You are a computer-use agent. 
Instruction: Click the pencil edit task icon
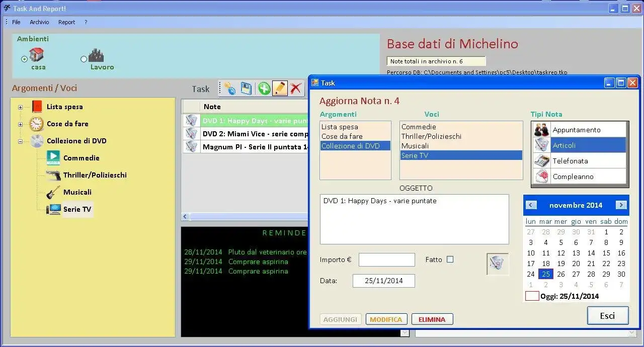pyautogui.click(x=280, y=89)
